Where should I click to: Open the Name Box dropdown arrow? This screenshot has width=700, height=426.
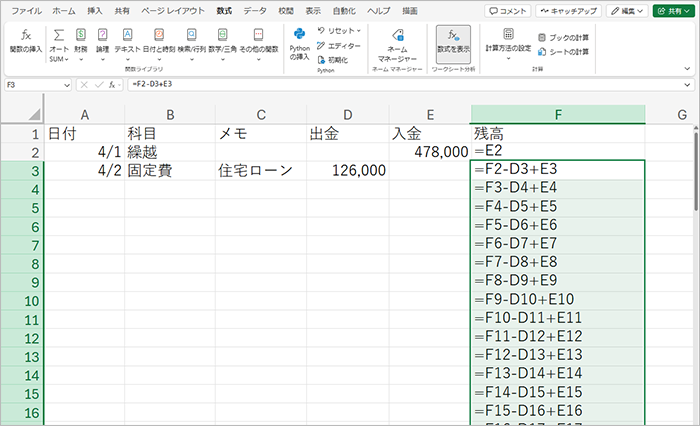[67, 85]
